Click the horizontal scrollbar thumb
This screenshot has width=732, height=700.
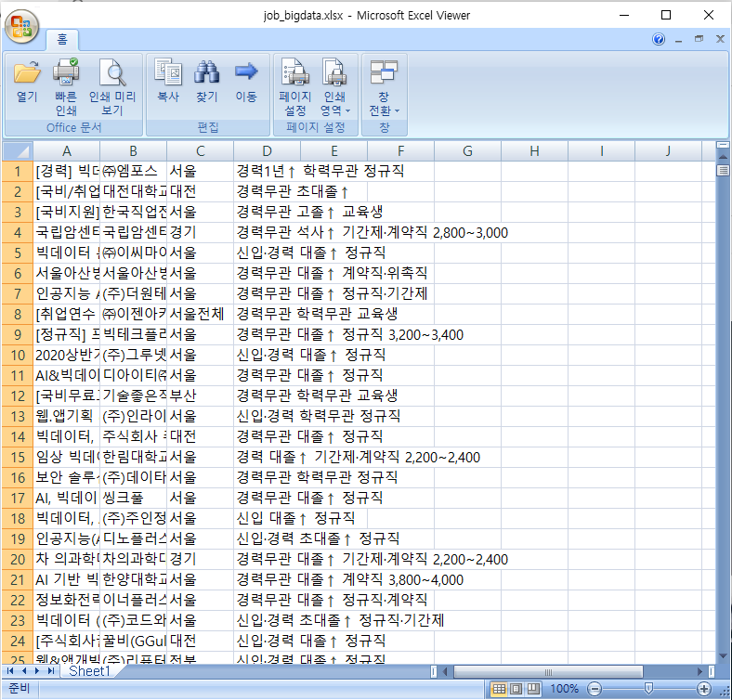tap(548, 671)
